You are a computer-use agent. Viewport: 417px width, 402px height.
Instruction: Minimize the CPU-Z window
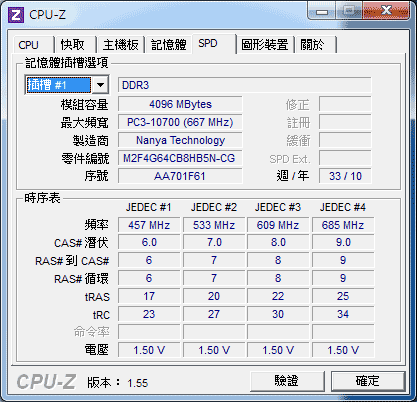click(x=322, y=12)
